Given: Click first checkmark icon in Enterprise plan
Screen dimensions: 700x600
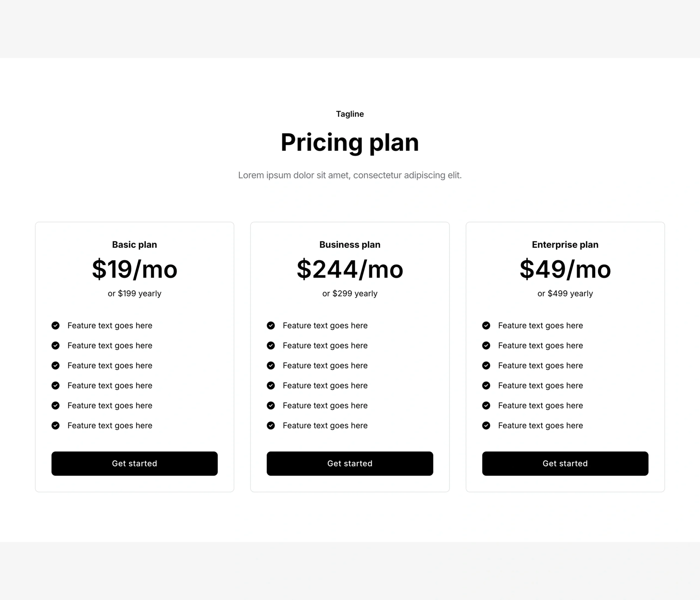Looking at the screenshot, I should 486,325.
